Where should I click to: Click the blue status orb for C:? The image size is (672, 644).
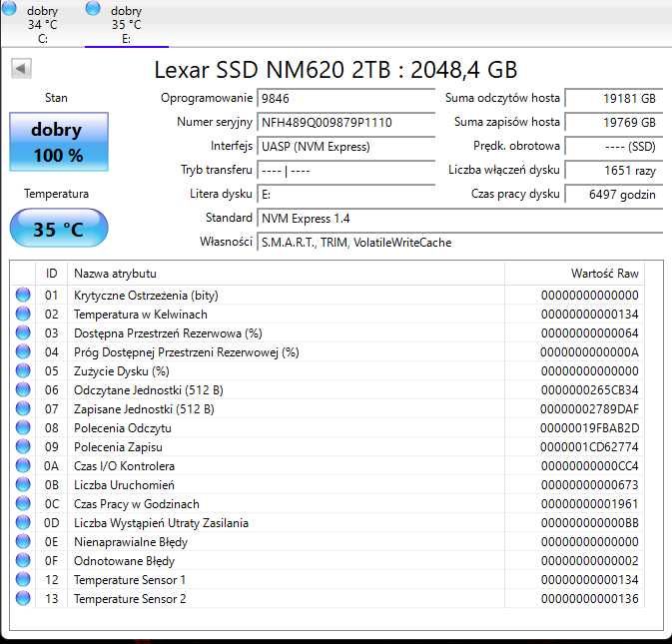(x=9, y=9)
